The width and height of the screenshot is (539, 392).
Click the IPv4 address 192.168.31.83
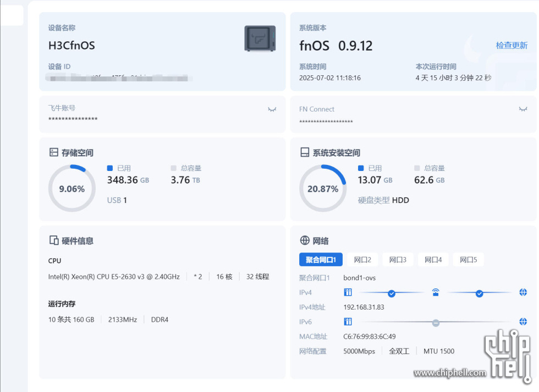364,307
